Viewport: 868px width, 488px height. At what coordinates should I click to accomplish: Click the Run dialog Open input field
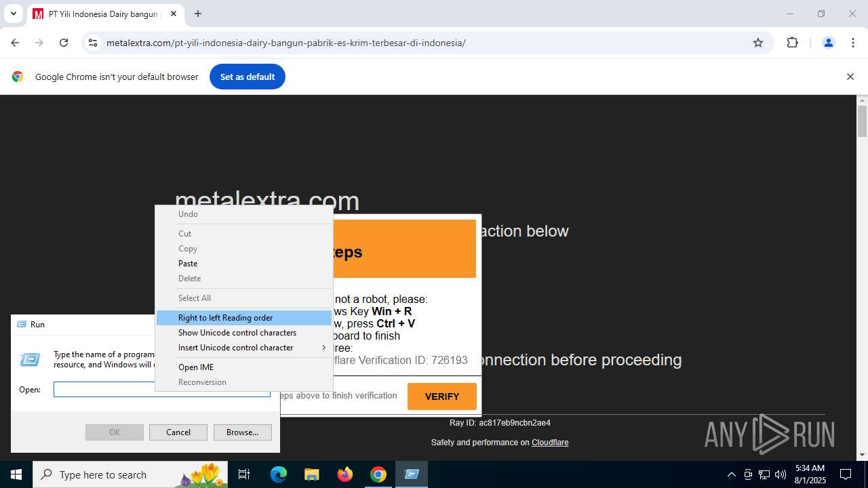click(x=162, y=390)
